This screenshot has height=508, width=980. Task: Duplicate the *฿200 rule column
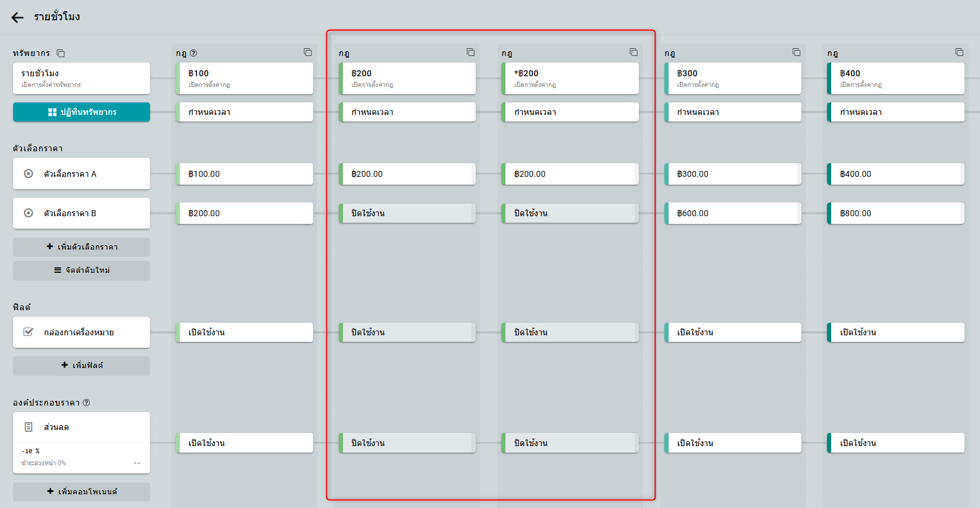pyautogui.click(x=633, y=52)
